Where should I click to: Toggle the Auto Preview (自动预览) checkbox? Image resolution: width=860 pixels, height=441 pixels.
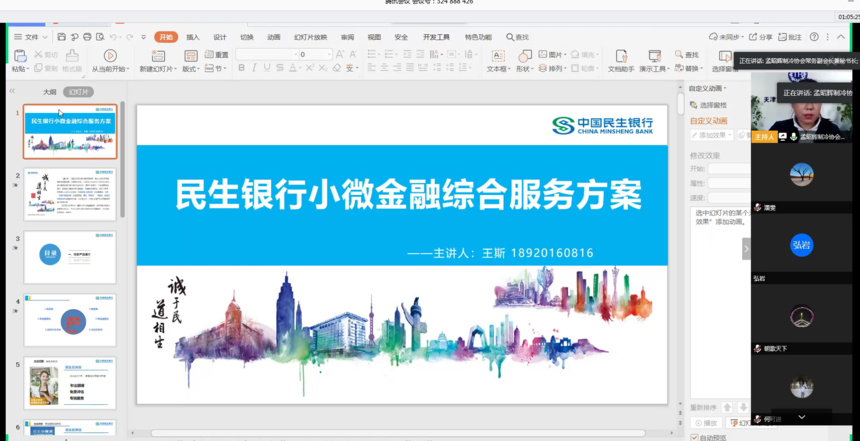click(694, 437)
